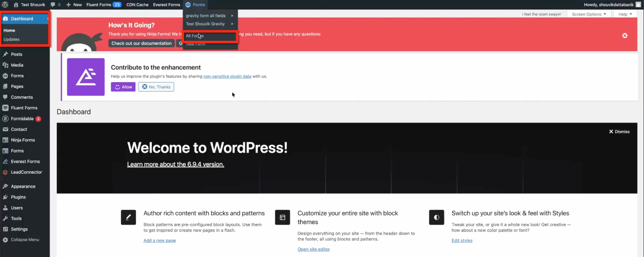Open Fluent Forms in the admin bar
Screen dimensions: 644x257
(x=104, y=4)
